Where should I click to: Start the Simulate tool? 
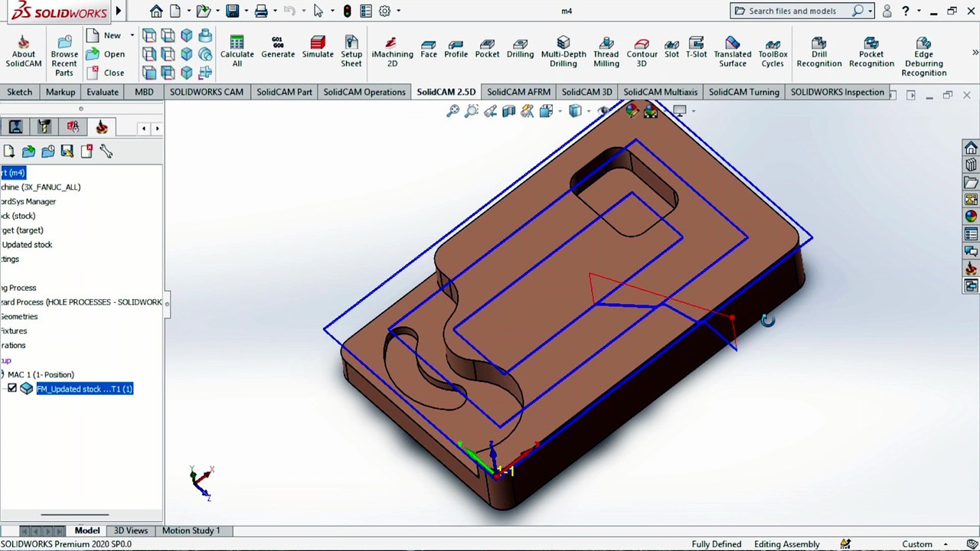[x=318, y=47]
